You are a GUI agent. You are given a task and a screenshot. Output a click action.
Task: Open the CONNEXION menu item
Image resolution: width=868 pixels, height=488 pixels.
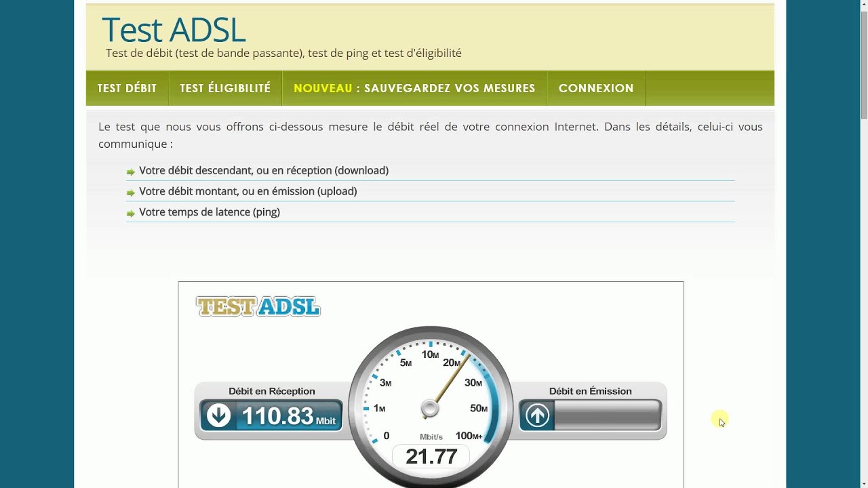click(596, 88)
